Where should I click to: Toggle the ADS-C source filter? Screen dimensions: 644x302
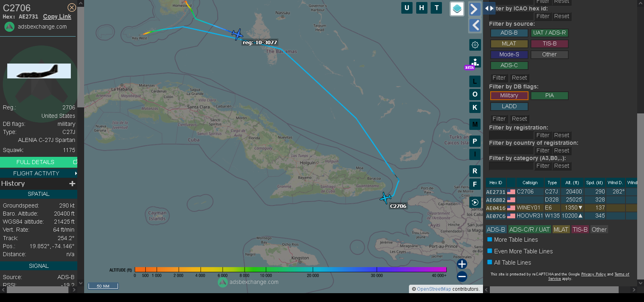[x=509, y=66]
